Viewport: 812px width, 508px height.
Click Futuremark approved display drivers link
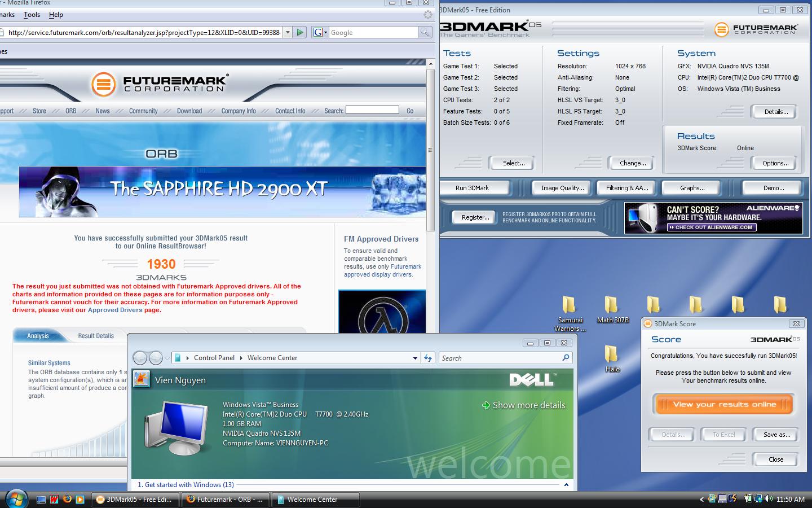[x=383, y=270]
